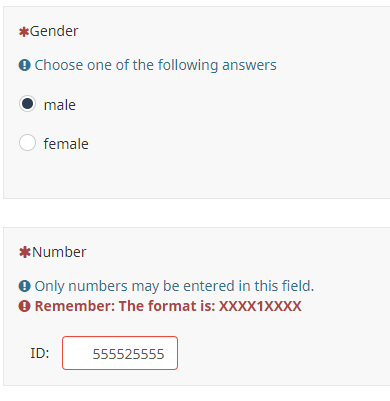Click empty area of Number question panel
Screen dimensions: 390x401
coord(283,350)
